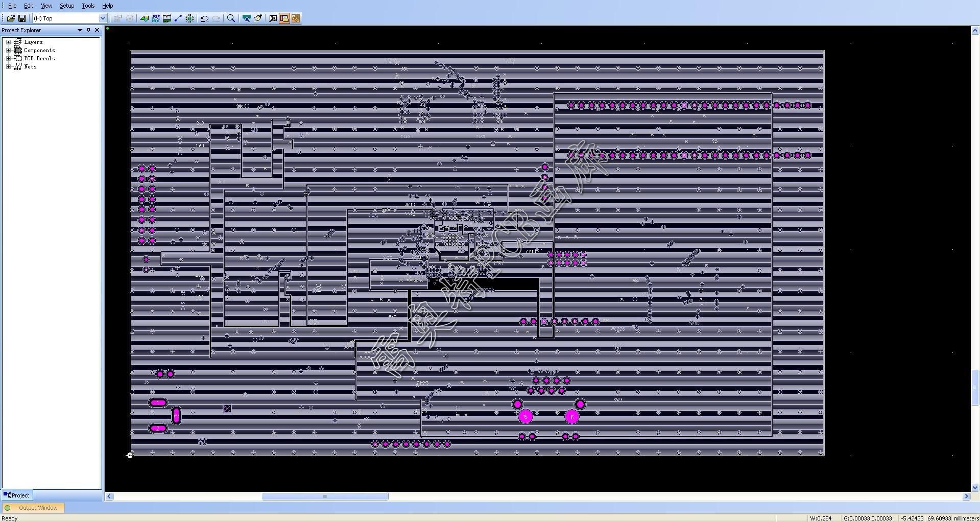
Task: Open the Drafting toolbar icon
Action: point(145,18)
